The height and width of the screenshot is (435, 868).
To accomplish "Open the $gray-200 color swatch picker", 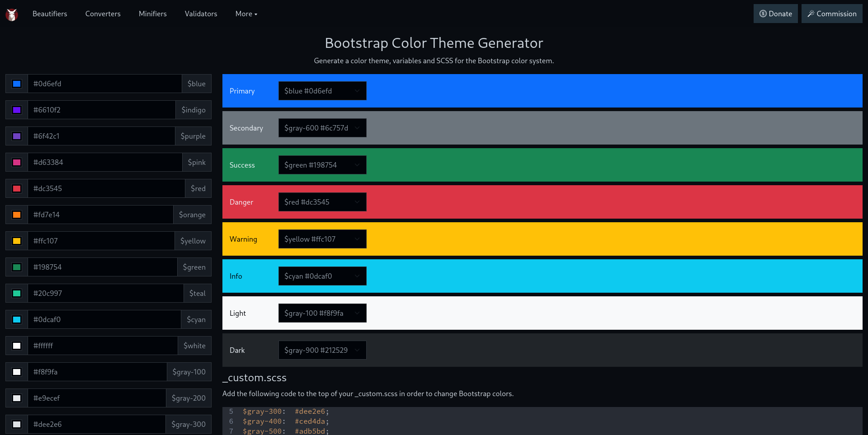I will [x=17, y=398].
